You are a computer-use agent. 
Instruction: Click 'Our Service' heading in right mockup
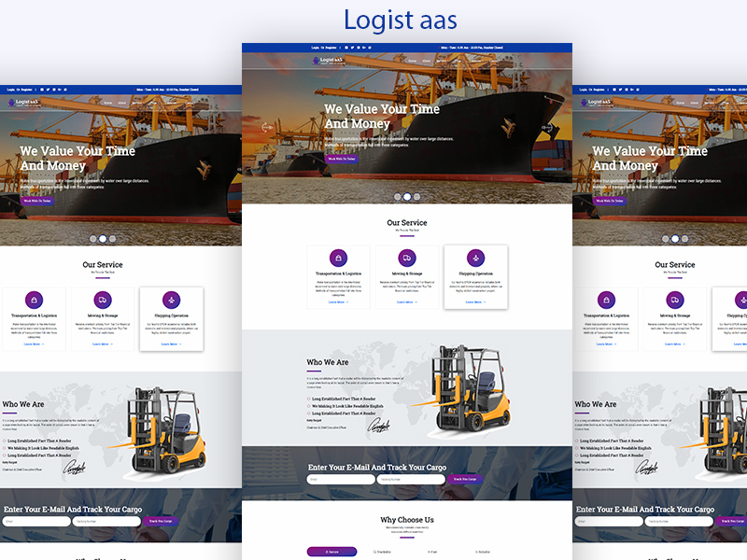pos(674,264)
